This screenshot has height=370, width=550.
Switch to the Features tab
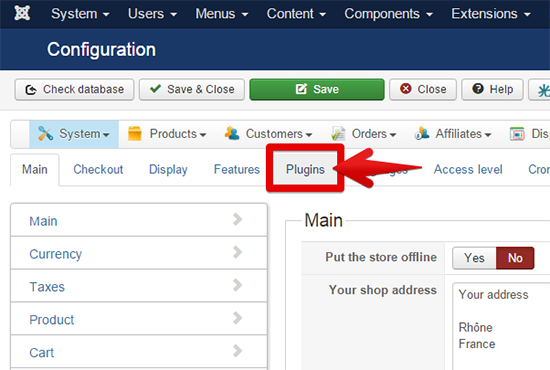237,170
